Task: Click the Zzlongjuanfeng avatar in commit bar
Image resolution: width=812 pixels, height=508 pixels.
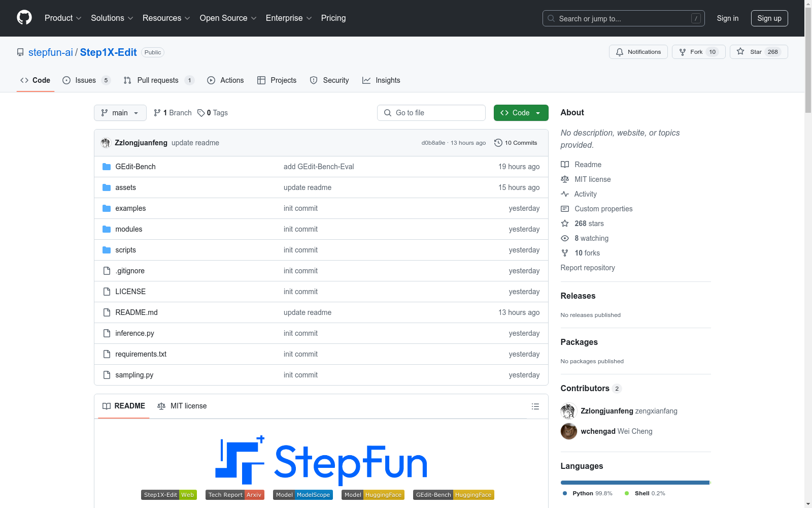Action: tap(106, 143)
